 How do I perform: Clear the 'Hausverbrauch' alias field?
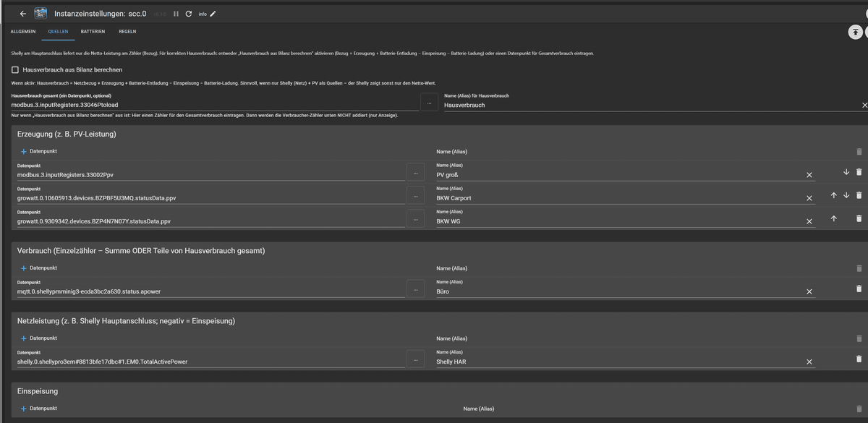click(x=864, y=105)
